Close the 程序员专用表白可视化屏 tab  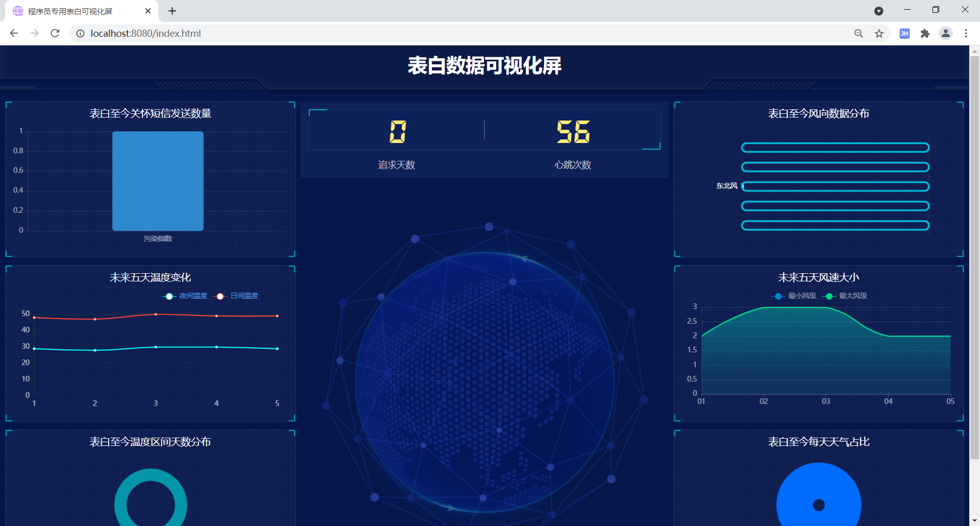148,11
